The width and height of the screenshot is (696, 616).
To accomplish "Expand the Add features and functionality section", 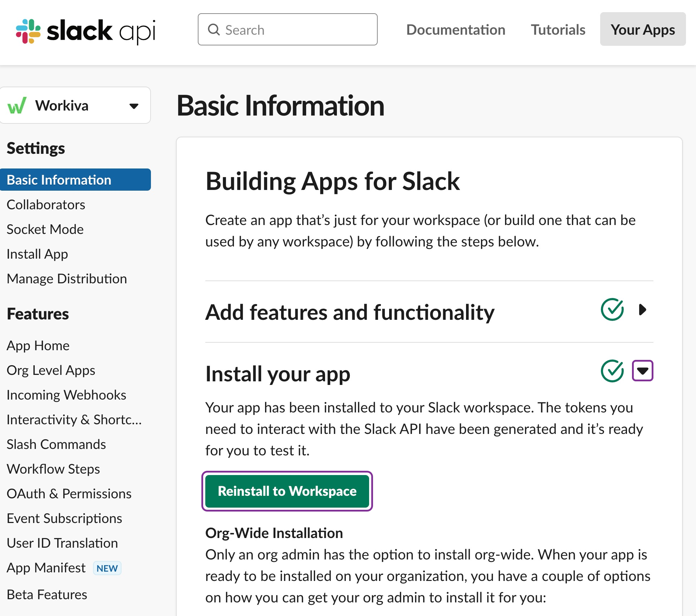I will [643, 309].
